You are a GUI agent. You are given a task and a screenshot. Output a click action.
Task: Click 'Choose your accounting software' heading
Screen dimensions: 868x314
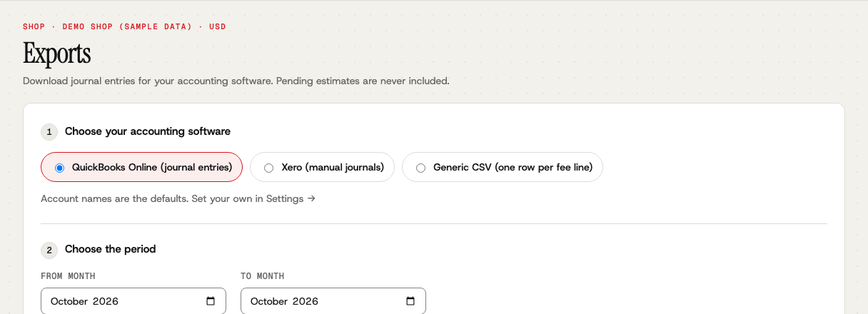click(148, 131)
